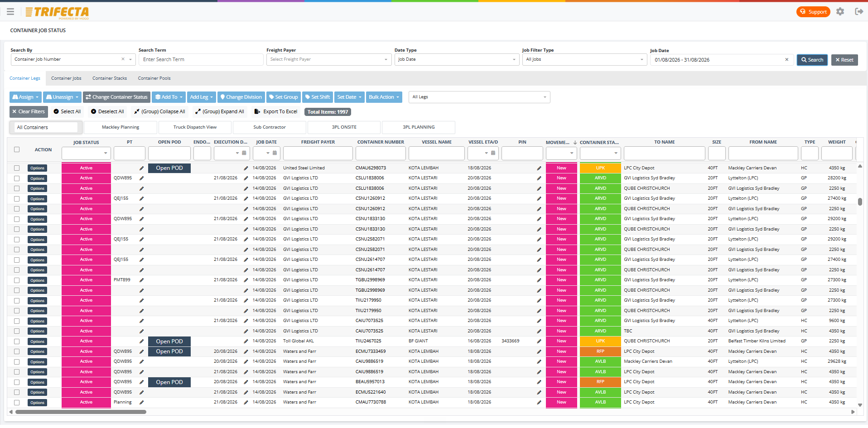Click (Group) Expand All

pyautogui.click(x=219, y=111)
